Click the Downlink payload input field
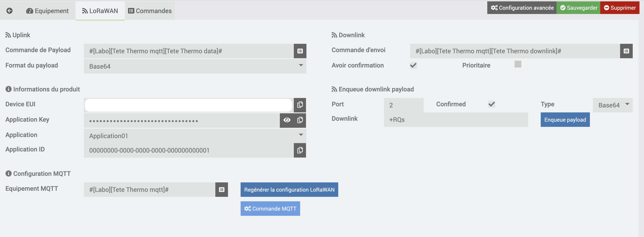This screenshot has width=644, height=237. point(455,120)
